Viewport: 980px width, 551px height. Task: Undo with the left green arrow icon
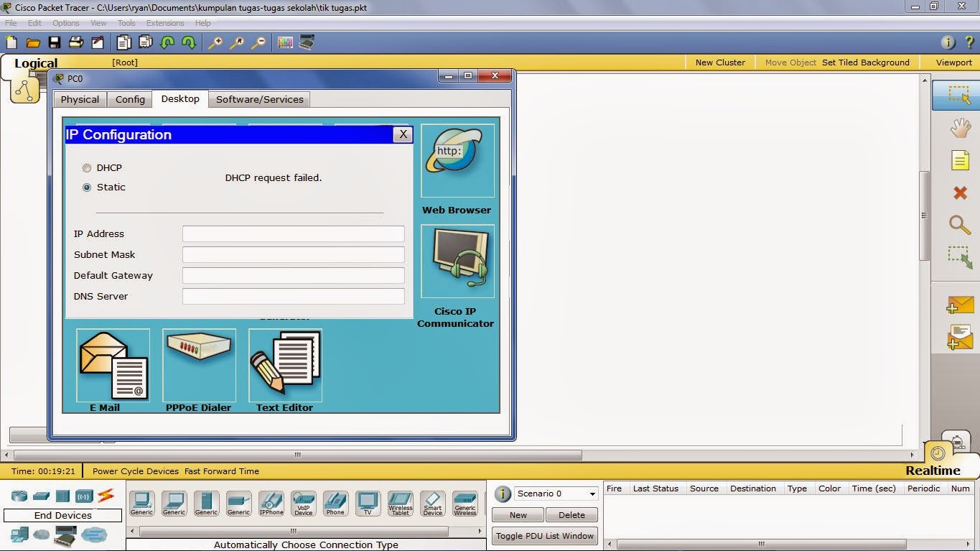[167, 42]
